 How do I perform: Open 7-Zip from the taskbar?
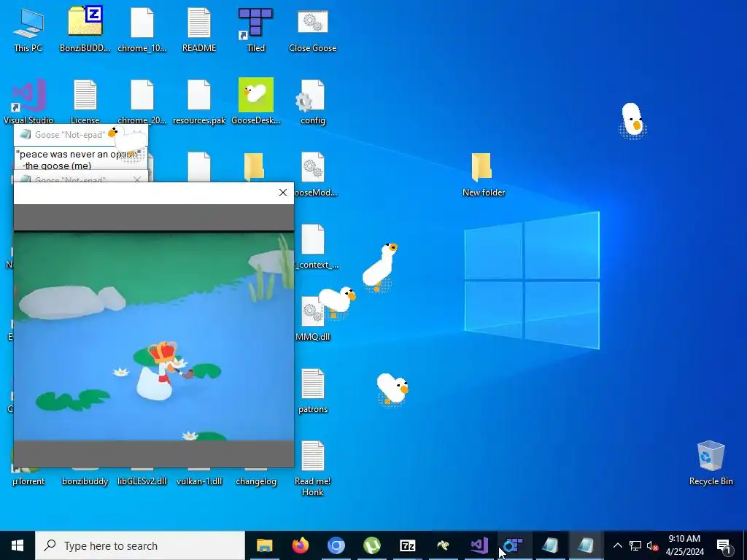[407, 545]
